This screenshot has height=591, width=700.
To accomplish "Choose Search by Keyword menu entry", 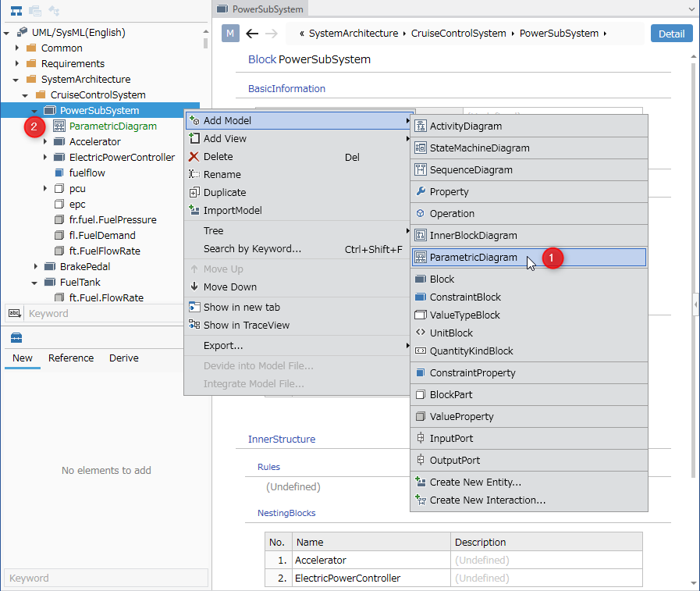I will 297,249.
